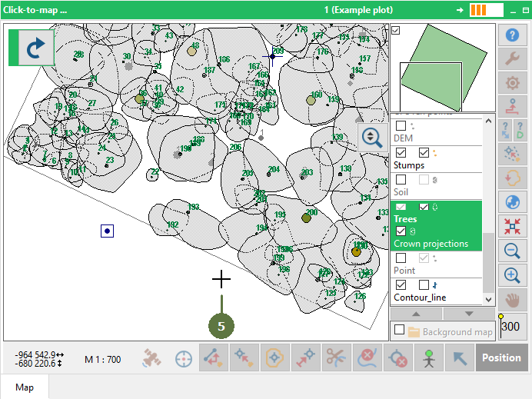
Task: Select the blue arrow pointer tool
Action: coord(460,357)
